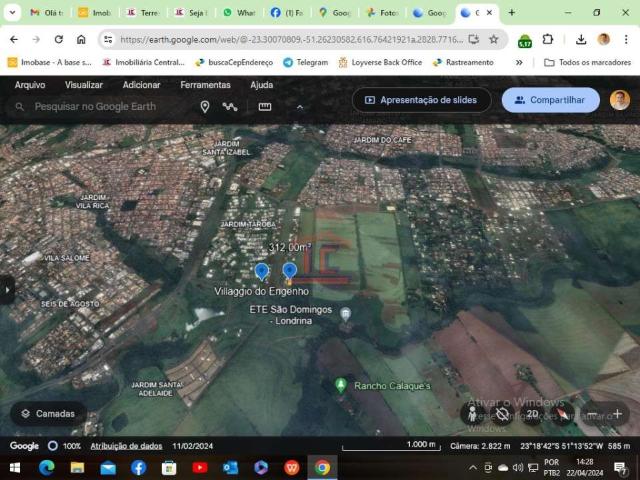Open the Google Earth account avatar
The height and width of the screenshot is (480, 640).
point(620,100)
